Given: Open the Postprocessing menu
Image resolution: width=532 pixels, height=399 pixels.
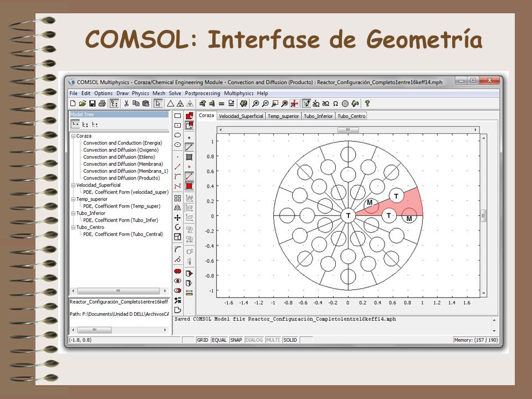Looking at the screenshot, I should click(203, 93).
